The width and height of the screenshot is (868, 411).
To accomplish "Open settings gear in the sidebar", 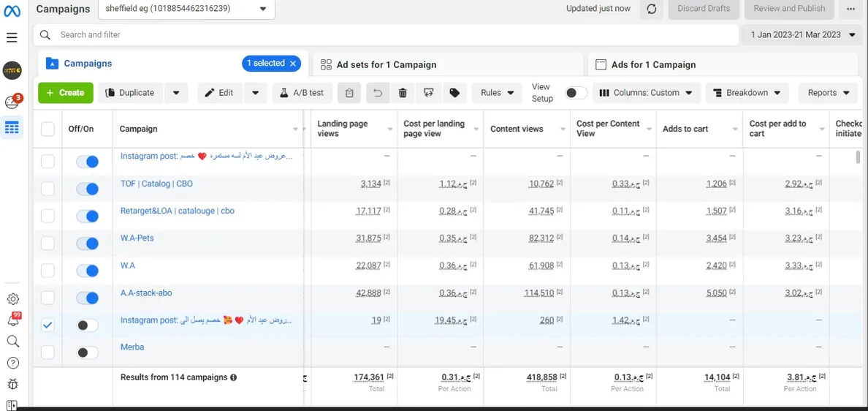I will coord(12,299).
